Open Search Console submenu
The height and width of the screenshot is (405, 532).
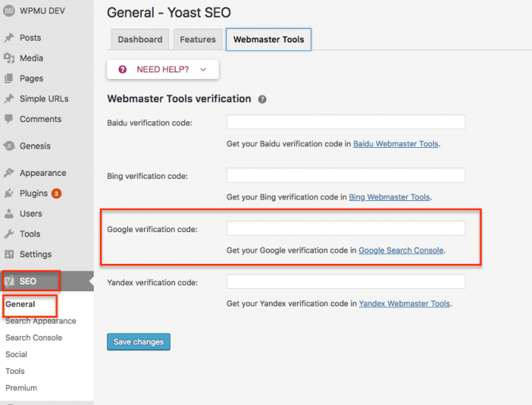[x=34, y=337]
